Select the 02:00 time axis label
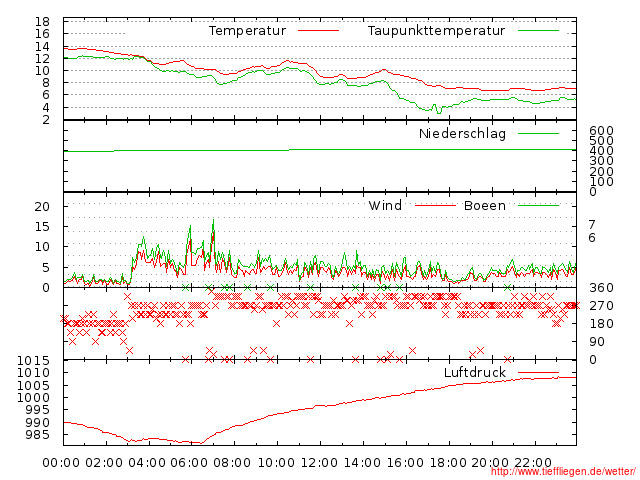This screenshot has width=640, height=480. click(104, 463)
